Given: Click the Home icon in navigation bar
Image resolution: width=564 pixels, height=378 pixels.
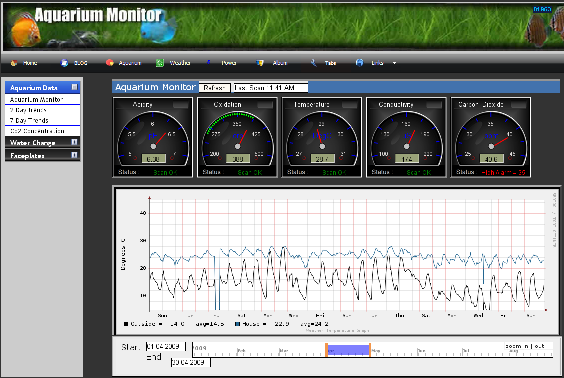Looking at the screenshot, I should click(x=14, y=63).
